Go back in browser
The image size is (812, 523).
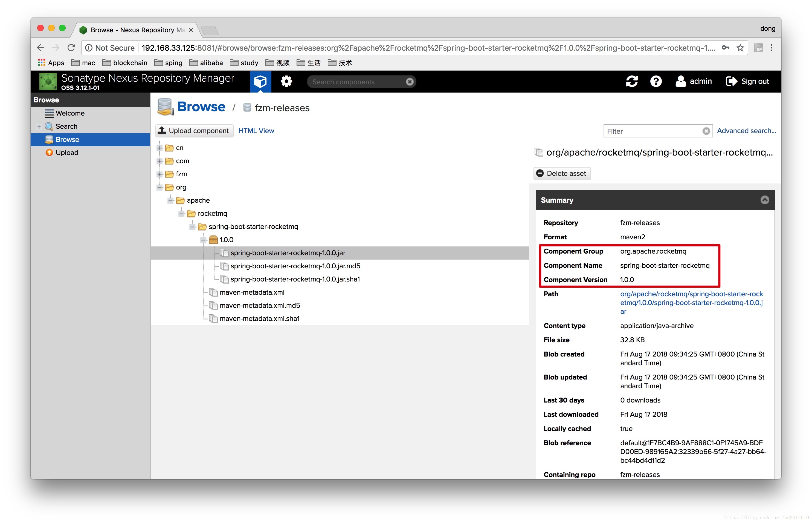coord(40,48)
